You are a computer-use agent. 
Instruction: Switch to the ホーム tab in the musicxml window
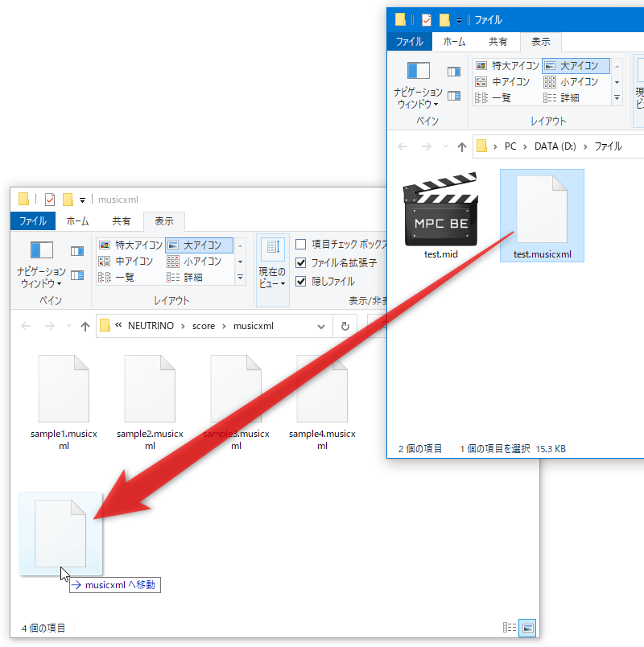click(x=77, y=221)
